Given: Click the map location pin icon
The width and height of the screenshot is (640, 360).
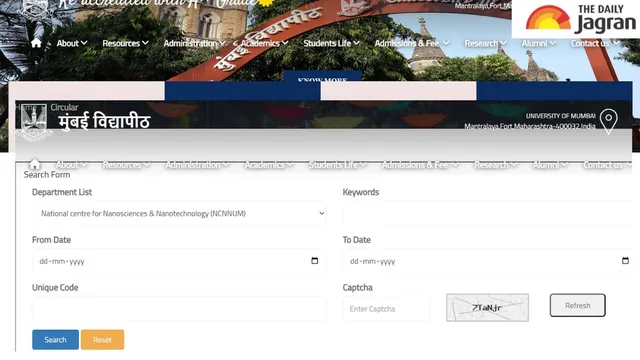Looking at the screenshot, I should [x=609, y=121].
